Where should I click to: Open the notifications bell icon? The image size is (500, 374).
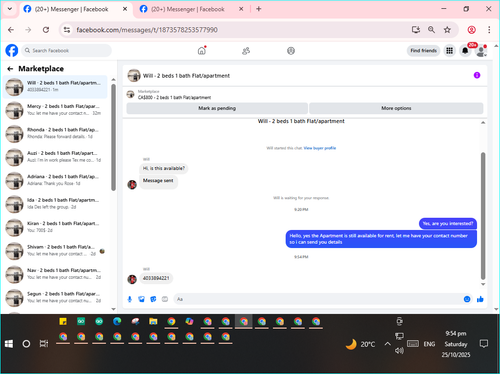[x=465, y=51]
